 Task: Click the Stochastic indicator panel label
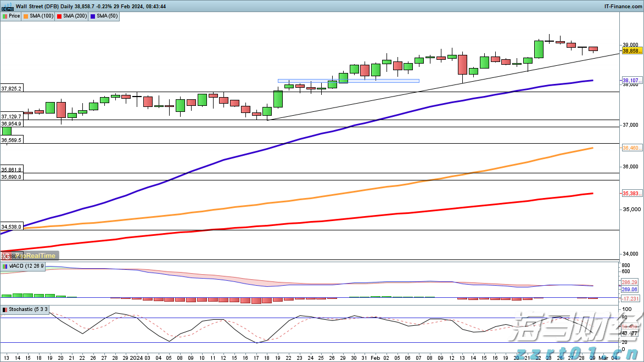(x=26, y=310)
